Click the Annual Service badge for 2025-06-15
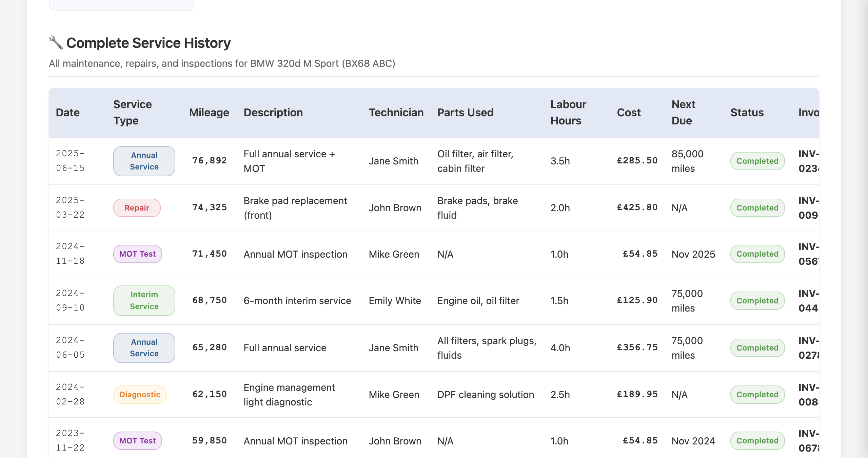868x458 pixels. pos(144,161)
